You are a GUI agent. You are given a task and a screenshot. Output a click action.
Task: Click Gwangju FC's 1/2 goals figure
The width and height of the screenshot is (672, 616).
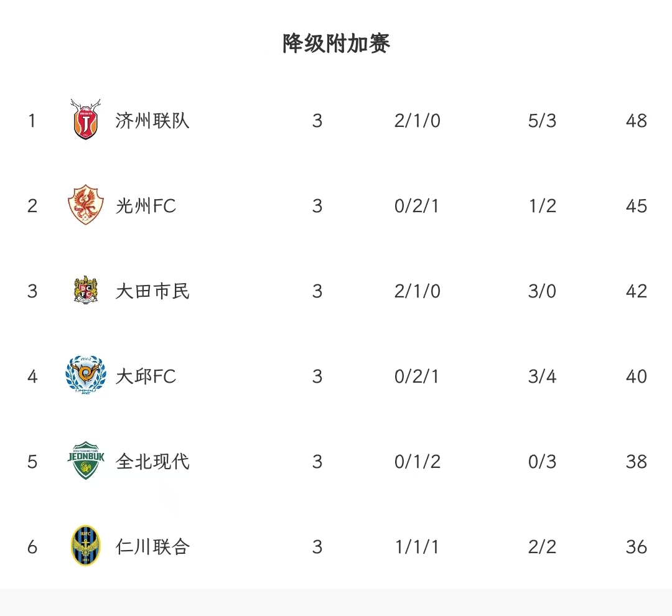542,206
